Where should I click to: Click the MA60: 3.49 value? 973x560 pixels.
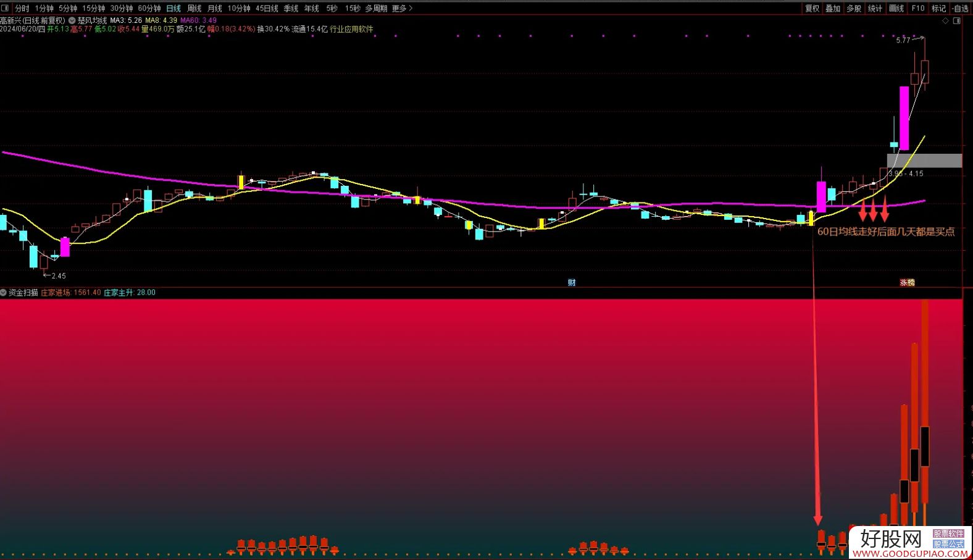[198, 20]
